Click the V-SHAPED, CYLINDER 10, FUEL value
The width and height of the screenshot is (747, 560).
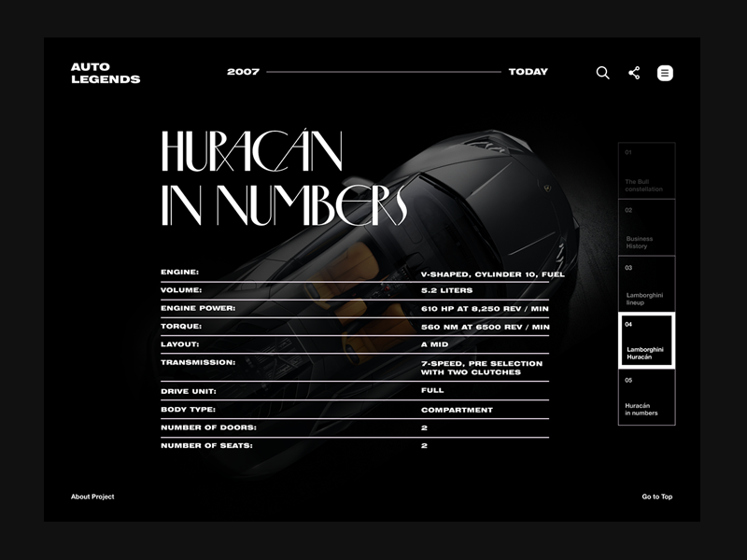pyautogui.click(x=493, y=274)
